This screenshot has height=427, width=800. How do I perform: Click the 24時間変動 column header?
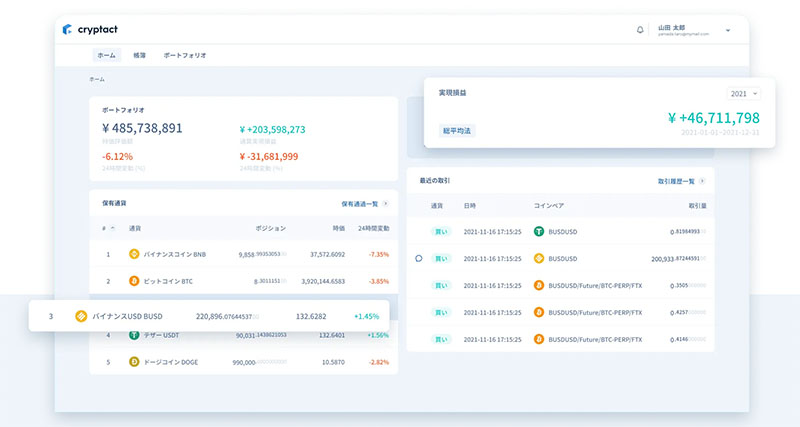tap(373, 229)
